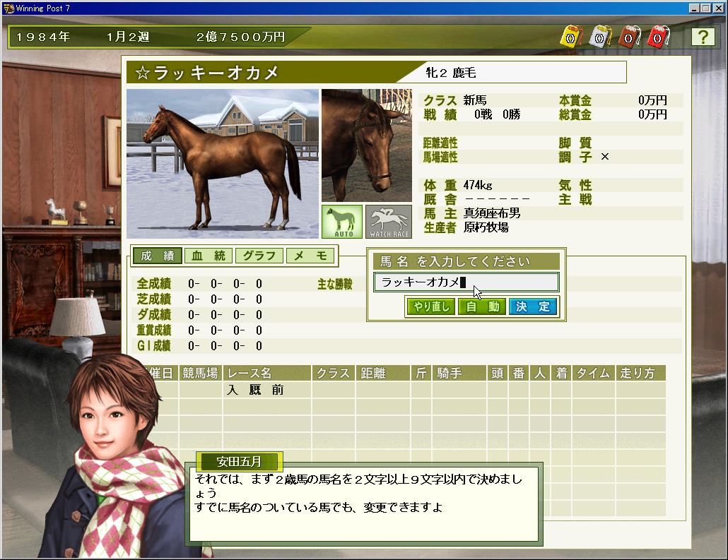Click the 騎手 column header

point(459,373)
